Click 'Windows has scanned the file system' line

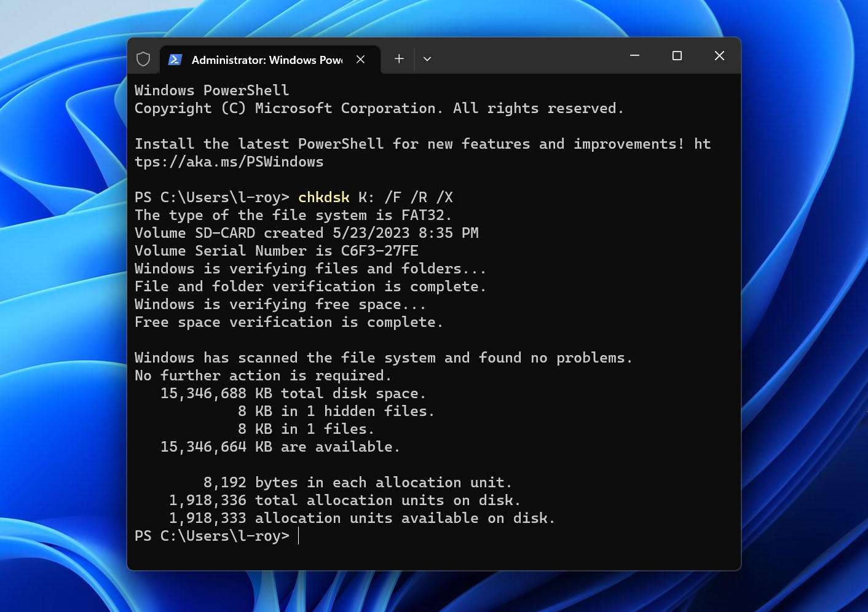(384, 358)
